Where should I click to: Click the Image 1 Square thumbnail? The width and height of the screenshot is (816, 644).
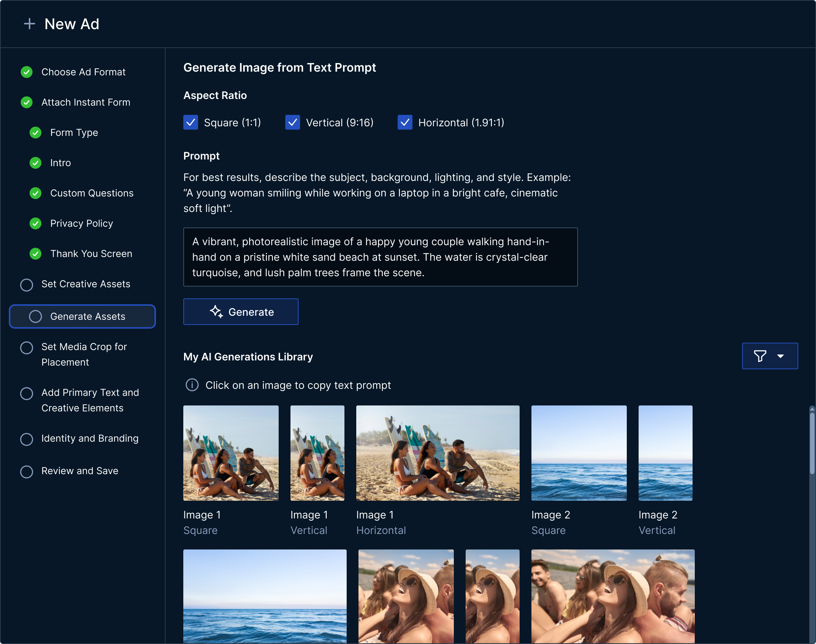(x=231, y=453)
